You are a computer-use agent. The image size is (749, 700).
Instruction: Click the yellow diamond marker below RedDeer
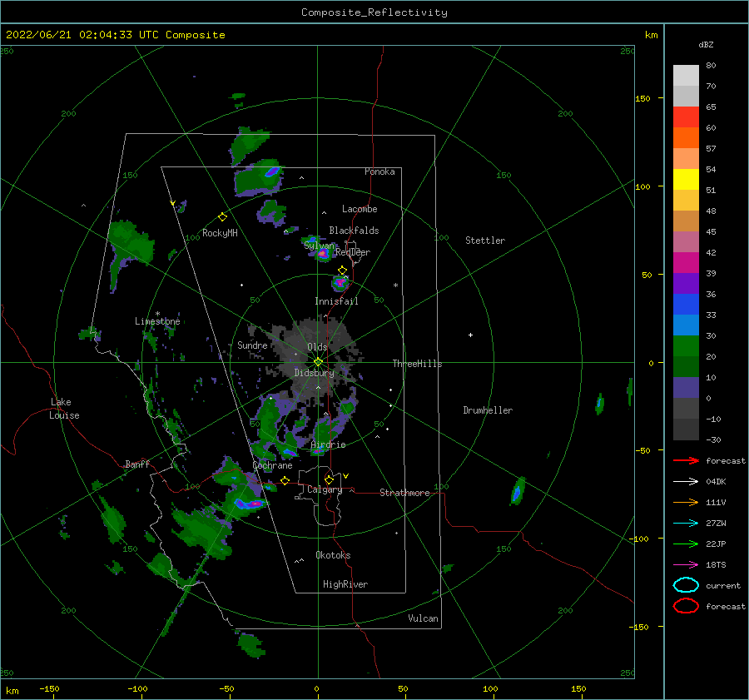(x=342, y=271)
